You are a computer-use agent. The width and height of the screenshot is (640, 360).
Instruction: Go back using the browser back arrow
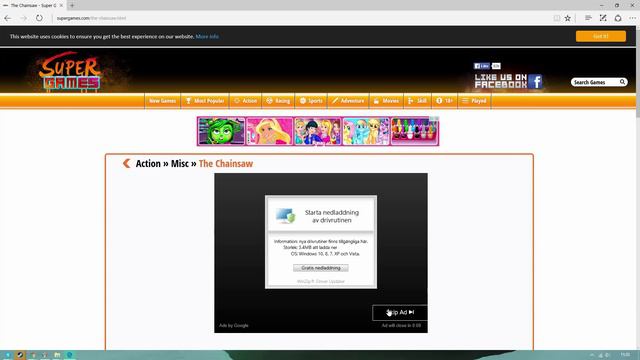point(8,18)
